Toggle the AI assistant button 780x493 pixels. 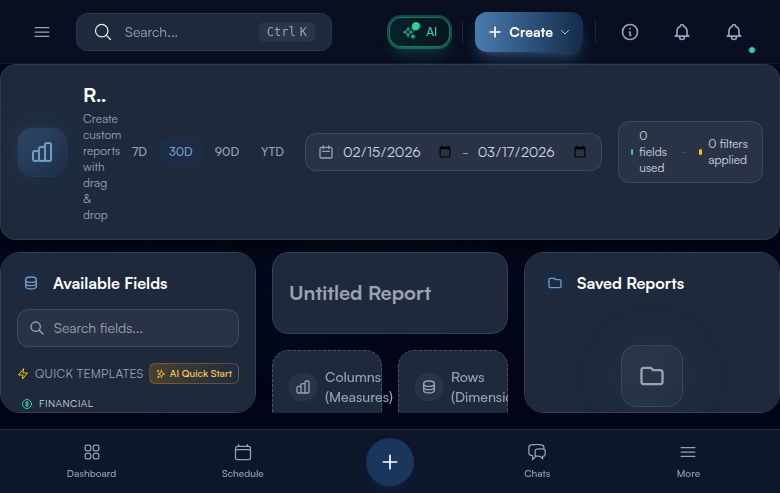pyautogui.click(x=420, y=32)
